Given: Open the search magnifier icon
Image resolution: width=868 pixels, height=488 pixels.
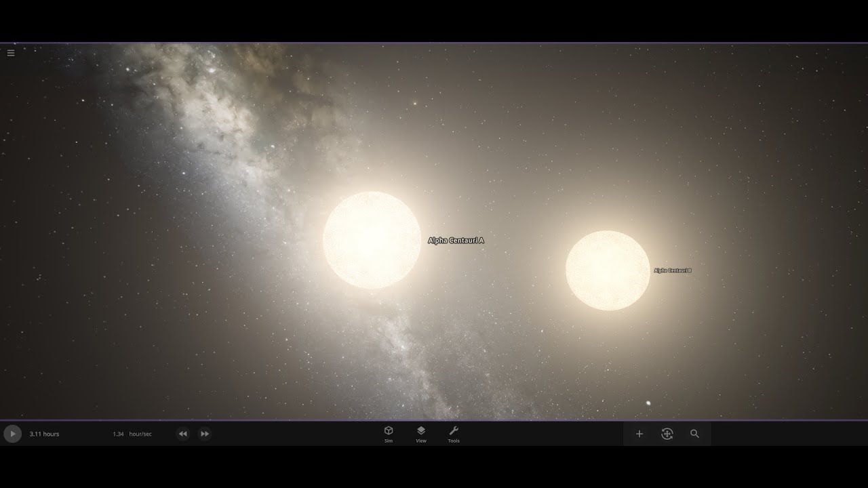Looking at the screenshot, I should (694, 434).
